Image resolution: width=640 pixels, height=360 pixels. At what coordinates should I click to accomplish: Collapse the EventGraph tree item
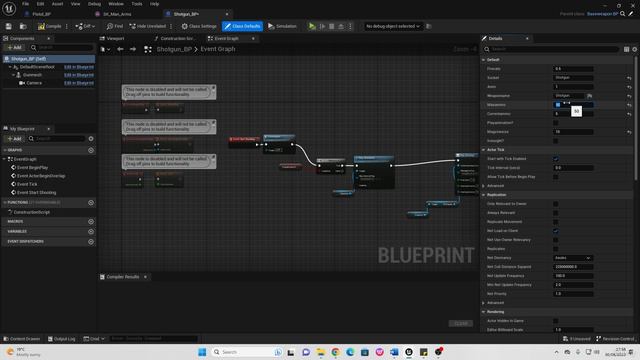(x=4, y=159)
